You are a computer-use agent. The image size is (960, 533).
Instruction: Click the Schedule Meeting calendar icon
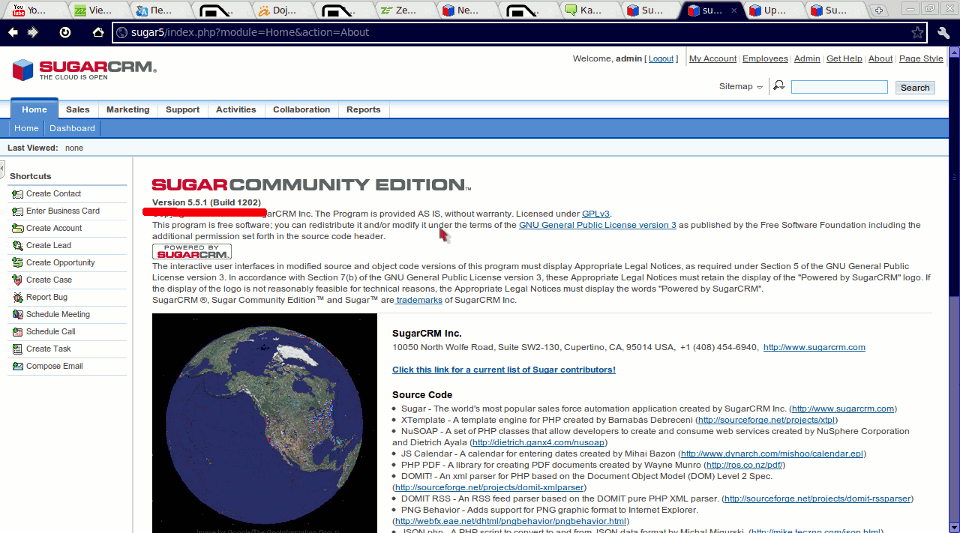point(18,315)
